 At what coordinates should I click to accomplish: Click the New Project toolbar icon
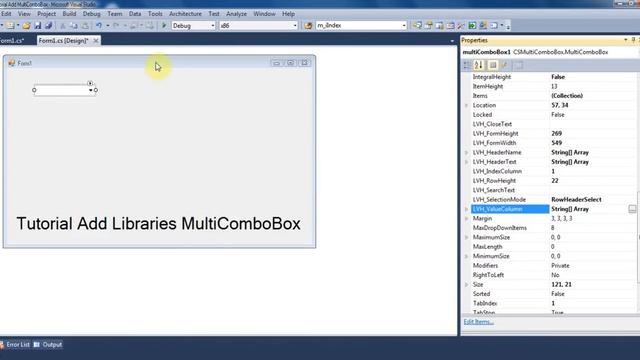coord(10,26)
